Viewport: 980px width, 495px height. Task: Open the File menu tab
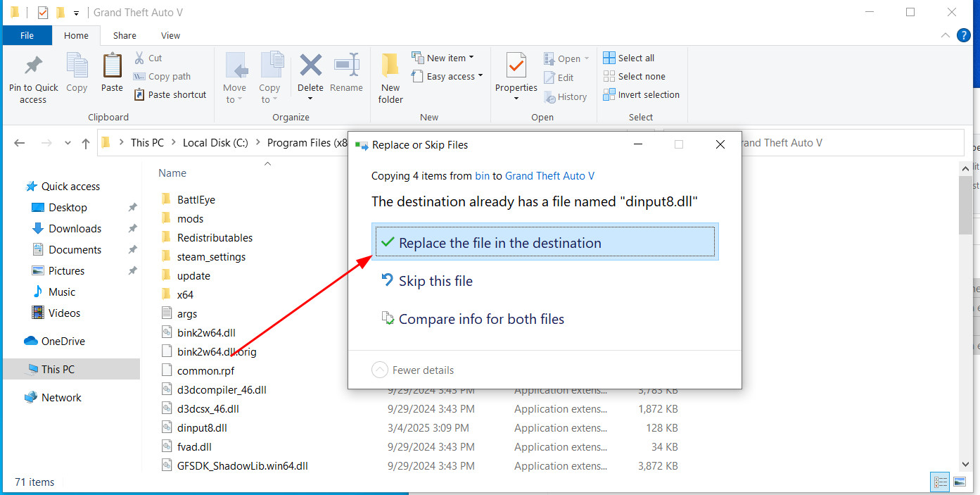pos(27,35)
